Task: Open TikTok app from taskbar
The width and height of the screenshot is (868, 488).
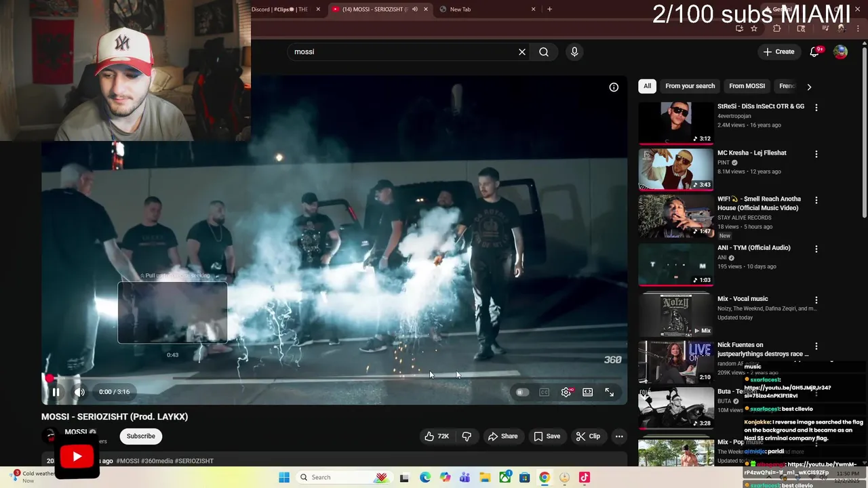Action: [585, 477]
